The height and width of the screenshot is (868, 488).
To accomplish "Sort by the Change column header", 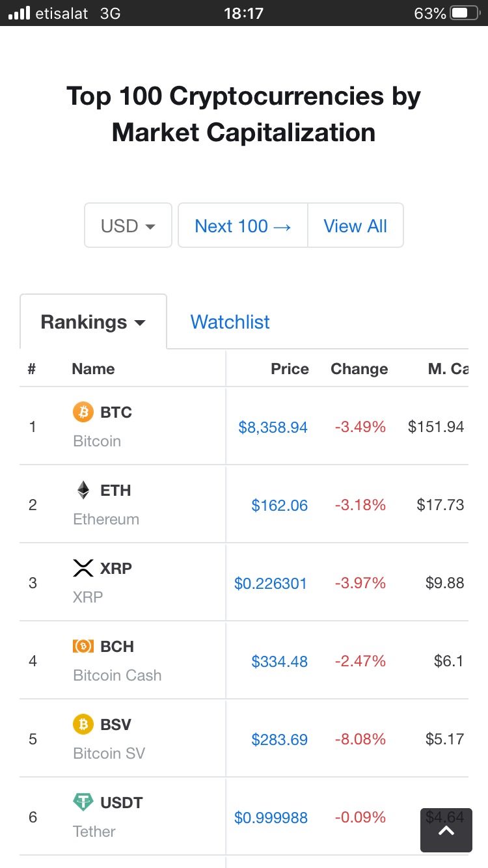I will tap(359, 369).
